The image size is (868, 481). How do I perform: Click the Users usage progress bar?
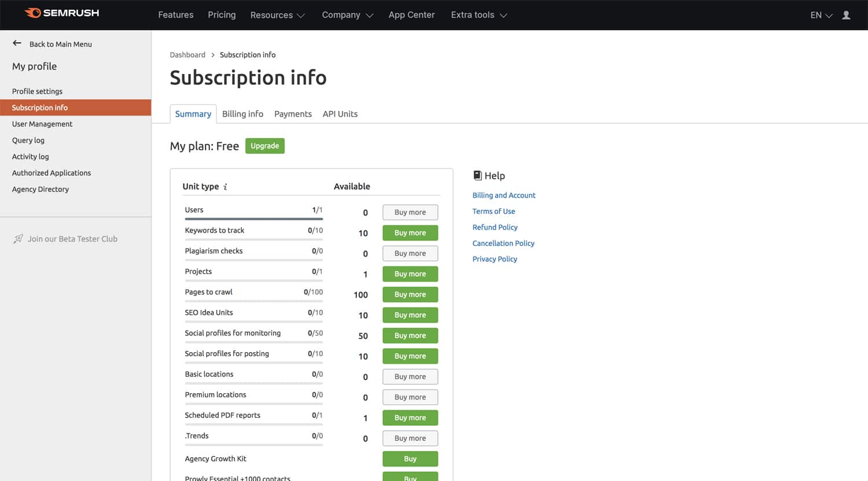(x=254, y=219)
